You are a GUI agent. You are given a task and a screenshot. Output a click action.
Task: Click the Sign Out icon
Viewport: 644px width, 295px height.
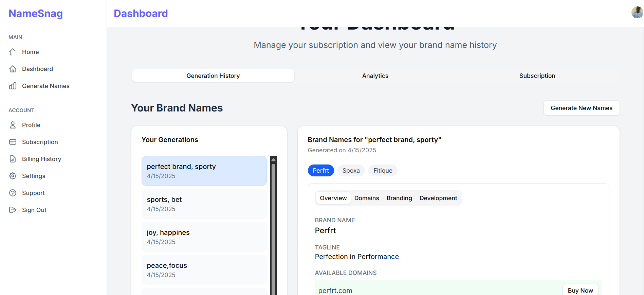pos(13,210)
